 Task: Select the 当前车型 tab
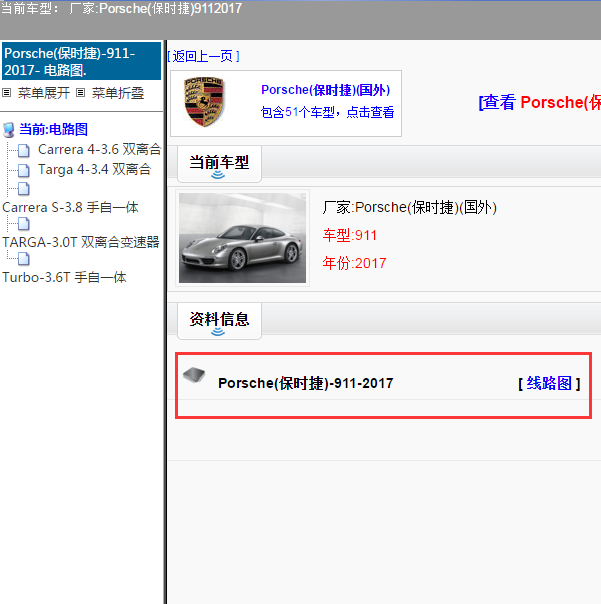pyautogui.click(x=219, y=164)
